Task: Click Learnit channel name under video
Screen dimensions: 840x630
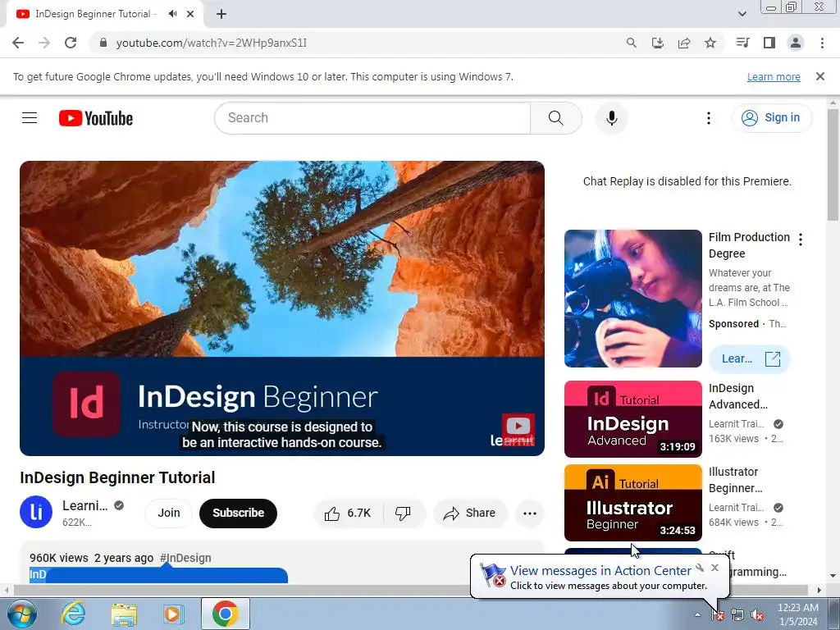Action: point(84,505)
